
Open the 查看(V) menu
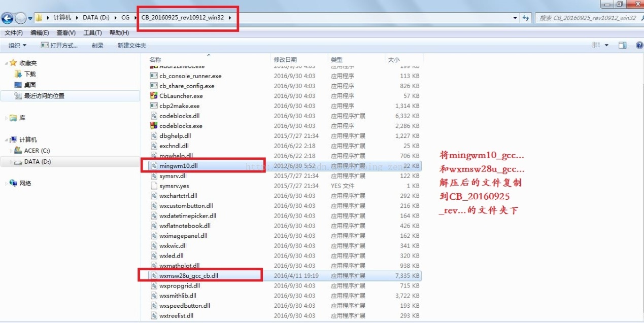coord(66,32)
